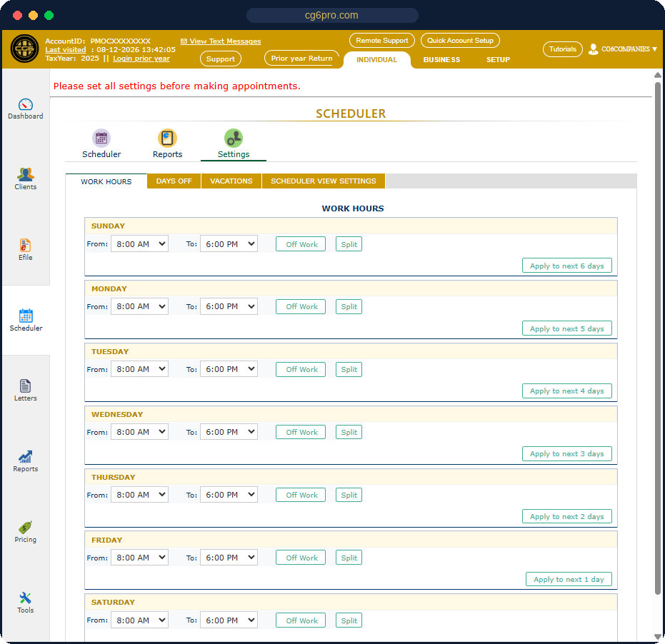The height and width of the screenshot is (644, 665).
Task: Switch to DAYS OFF tab
Action: pos(174,181)
